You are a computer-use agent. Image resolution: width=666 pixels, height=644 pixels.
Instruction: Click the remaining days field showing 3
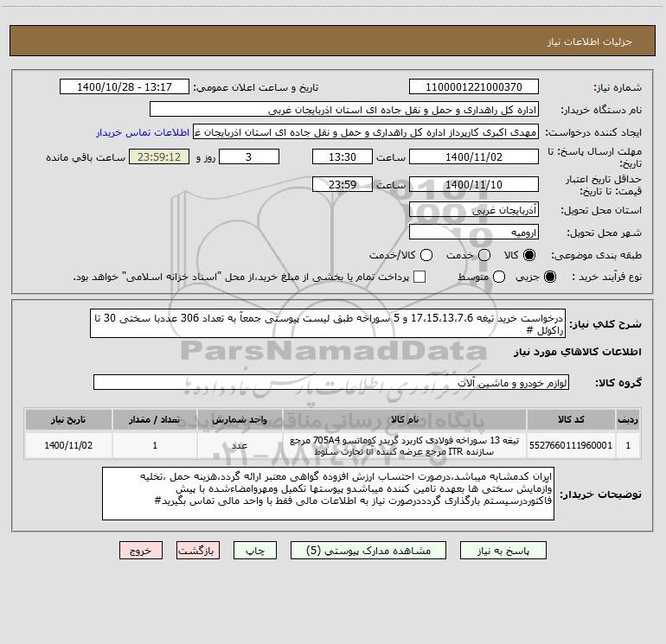249,156
